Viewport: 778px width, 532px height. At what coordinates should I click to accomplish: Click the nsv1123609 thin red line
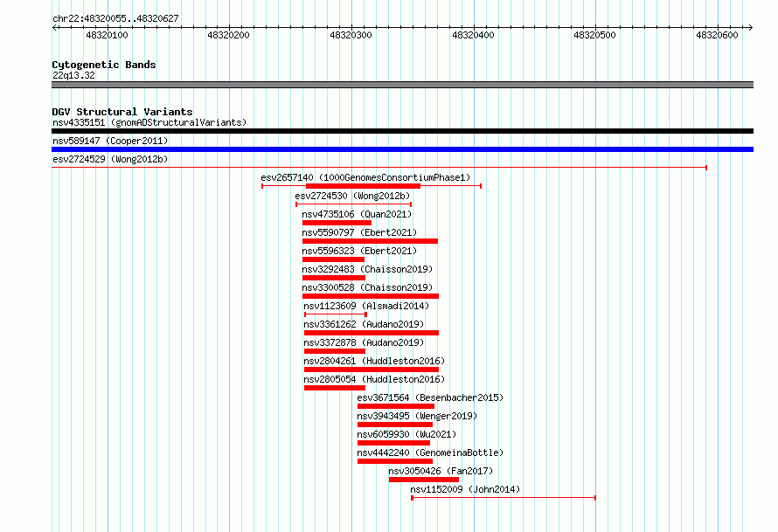point(336,314)
